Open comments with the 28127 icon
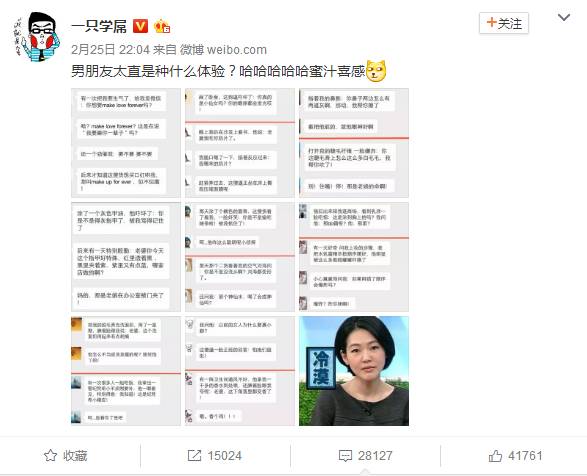Screen dimensions: 587x476 click(345, 456)
